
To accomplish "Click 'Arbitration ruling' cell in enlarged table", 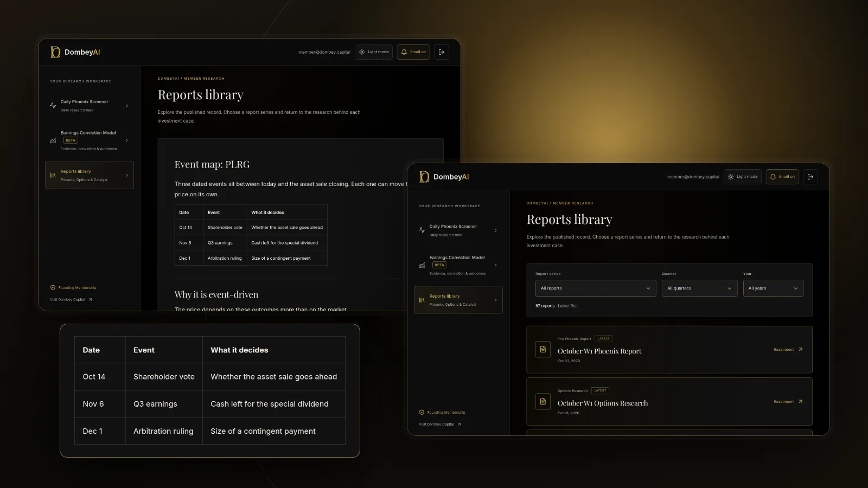I will click(x=164, y=431).
